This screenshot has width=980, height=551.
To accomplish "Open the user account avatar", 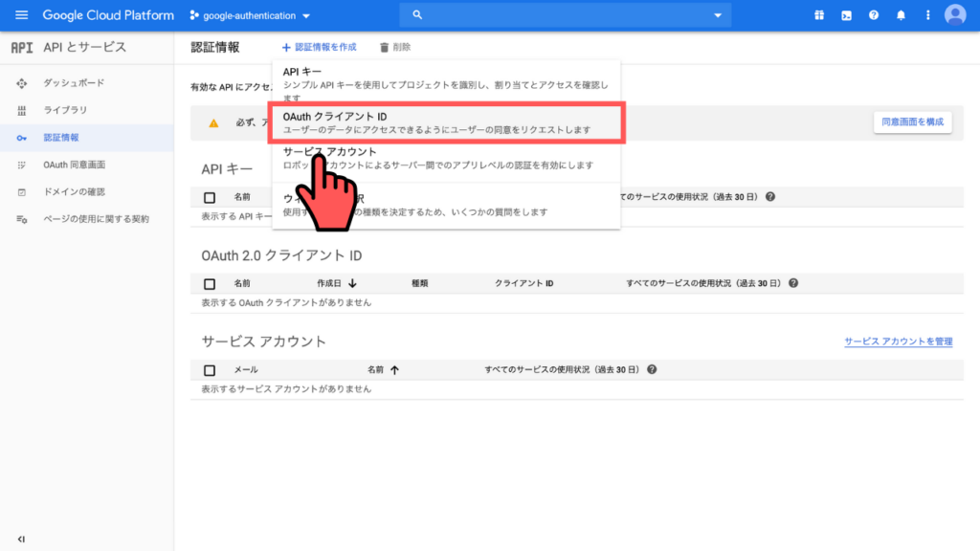I will [x=955, y=15].
